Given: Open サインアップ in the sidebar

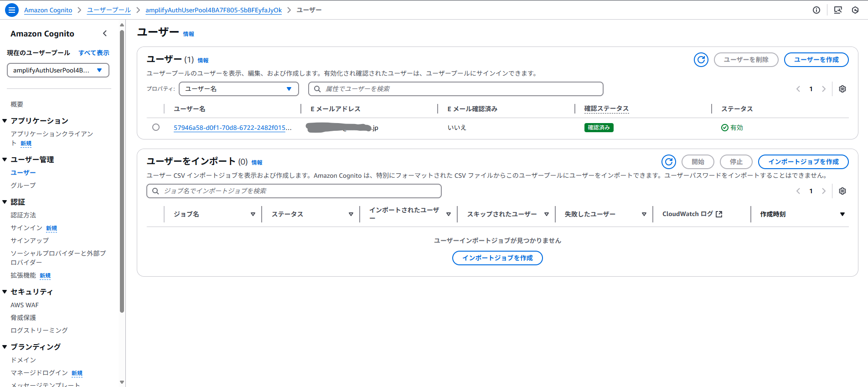Looking at the screenshot, I should (x=30, y=241).
